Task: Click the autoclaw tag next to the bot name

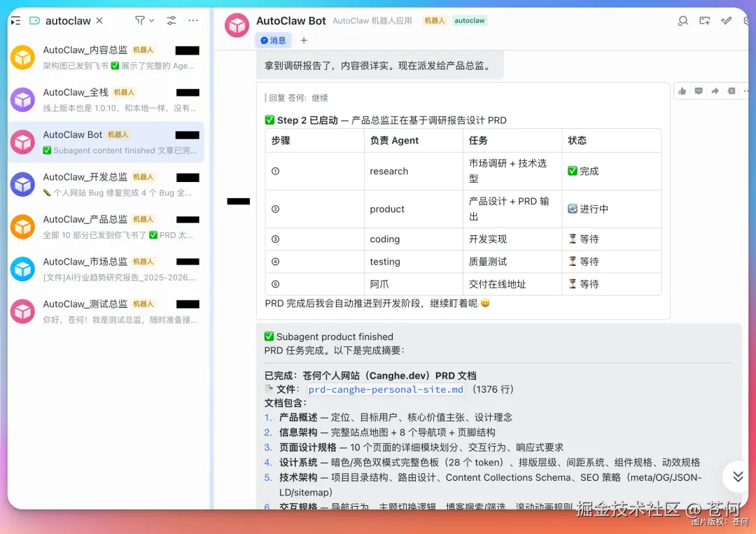Action: tap(470, 21)
